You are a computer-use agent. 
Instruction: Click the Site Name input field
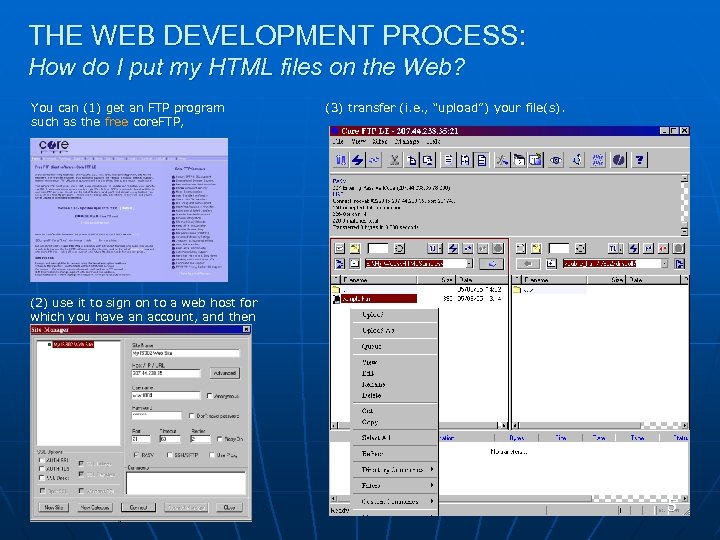tap(186, 353)
